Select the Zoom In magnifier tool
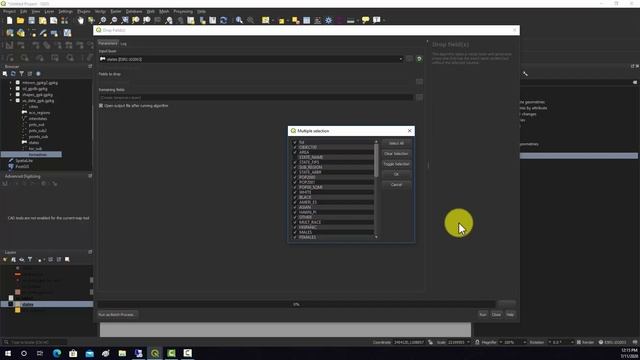Screen dimensions: 640x360 click(x=103, y=20)
